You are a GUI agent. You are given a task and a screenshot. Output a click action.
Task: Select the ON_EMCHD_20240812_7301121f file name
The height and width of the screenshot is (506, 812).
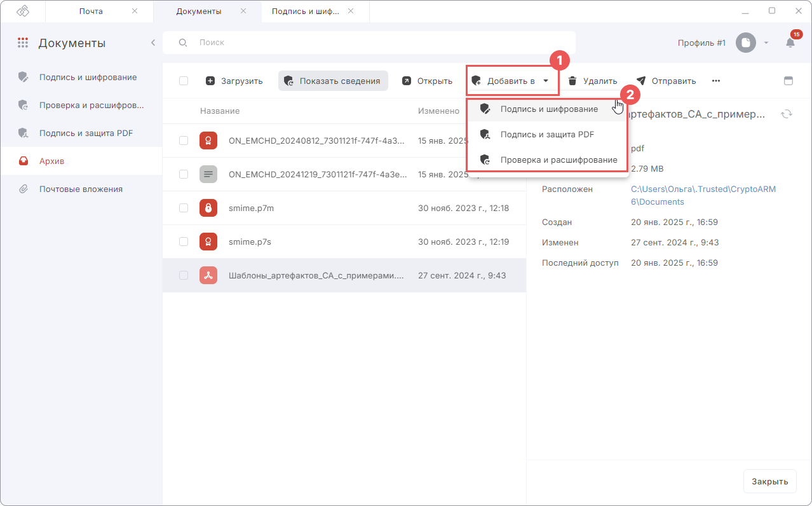coord(316,140)
